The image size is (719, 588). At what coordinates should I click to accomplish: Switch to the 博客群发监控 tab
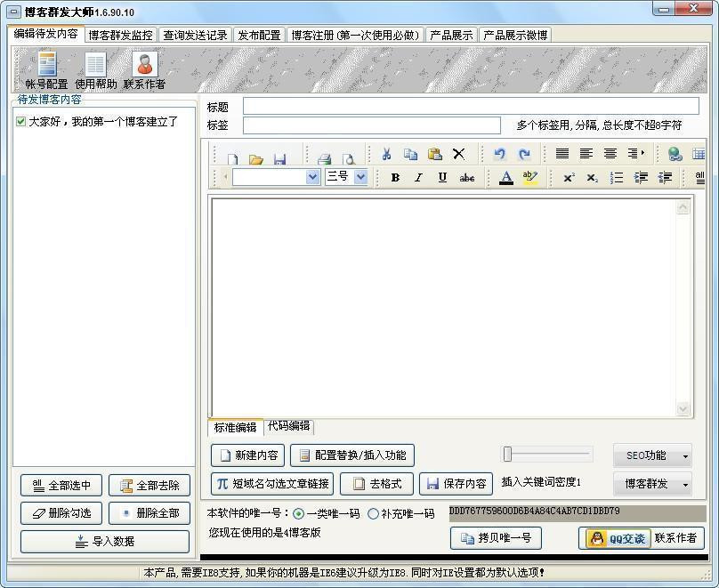click(120, 36)
